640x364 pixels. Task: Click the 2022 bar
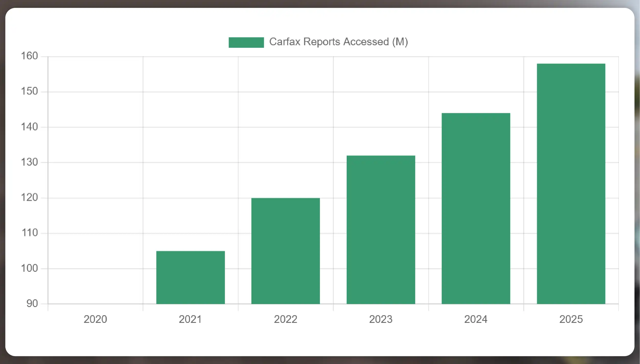285,251
